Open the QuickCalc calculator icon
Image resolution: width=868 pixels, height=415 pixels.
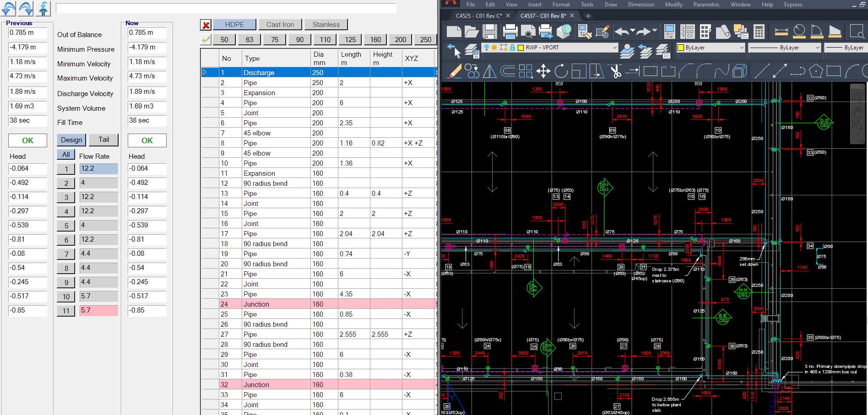[x=759, y=31]
